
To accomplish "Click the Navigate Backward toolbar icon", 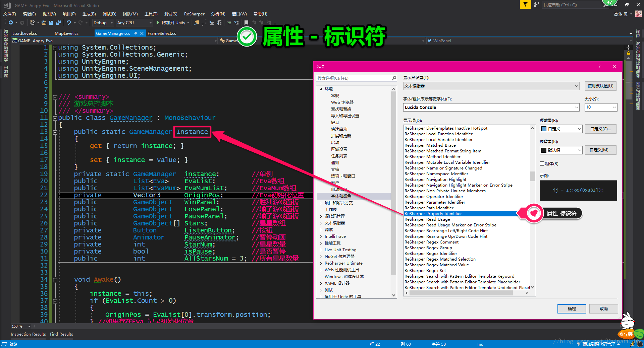I will tap(11, 22).
